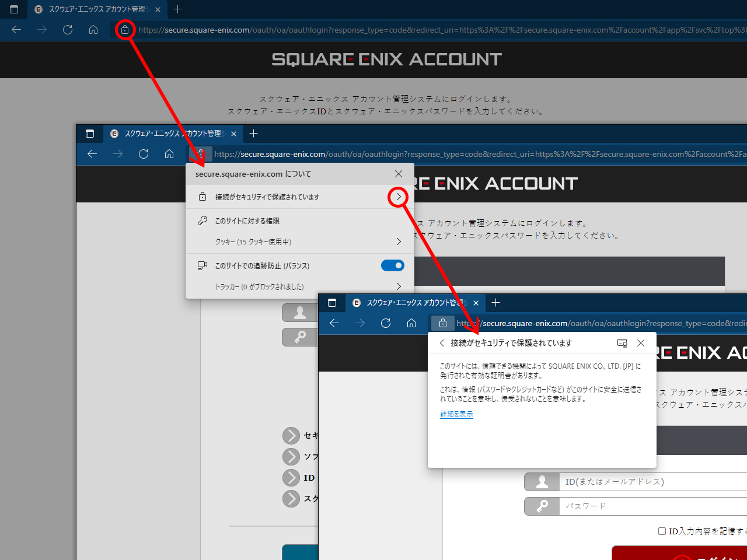Open the home page in the rearmost browser window
Image resolution: width=747 pixels, height=560 pixels.
click(93, 30)
